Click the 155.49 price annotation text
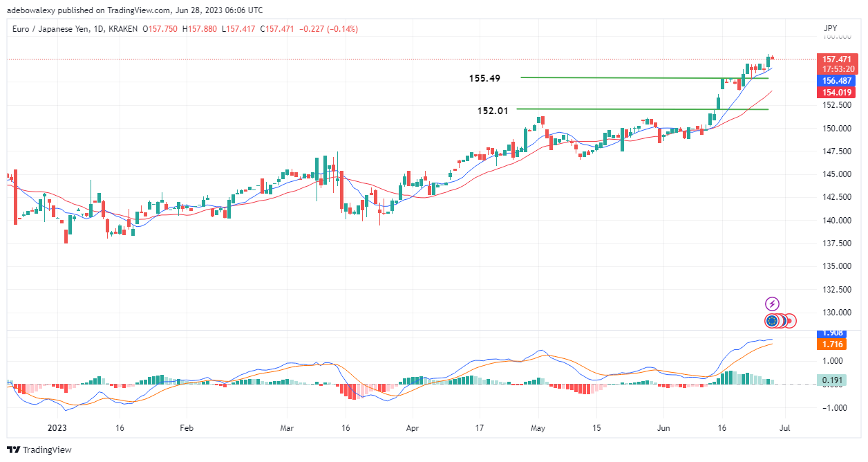Viewport: 868px width, 462px height. [484, 79]
